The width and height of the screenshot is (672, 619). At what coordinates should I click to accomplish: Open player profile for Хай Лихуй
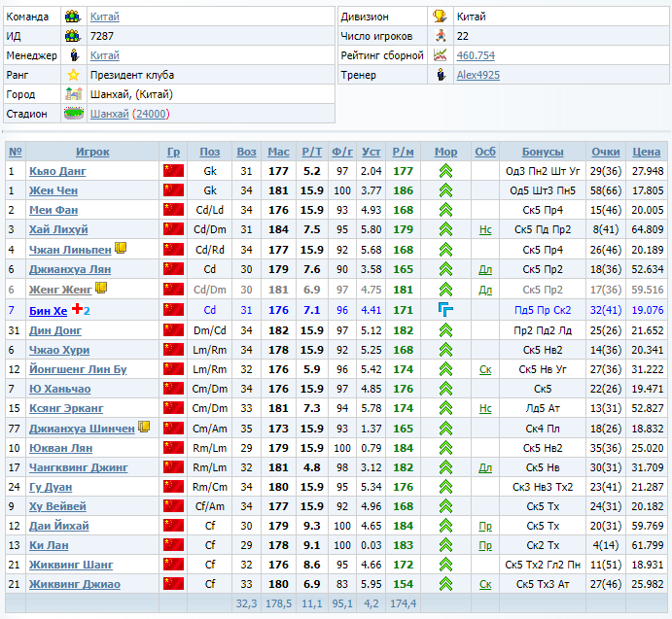[x=58, y=229]
